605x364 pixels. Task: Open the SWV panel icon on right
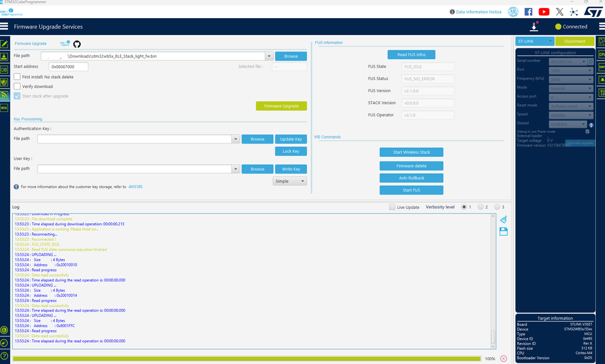(x=601, y=67)
